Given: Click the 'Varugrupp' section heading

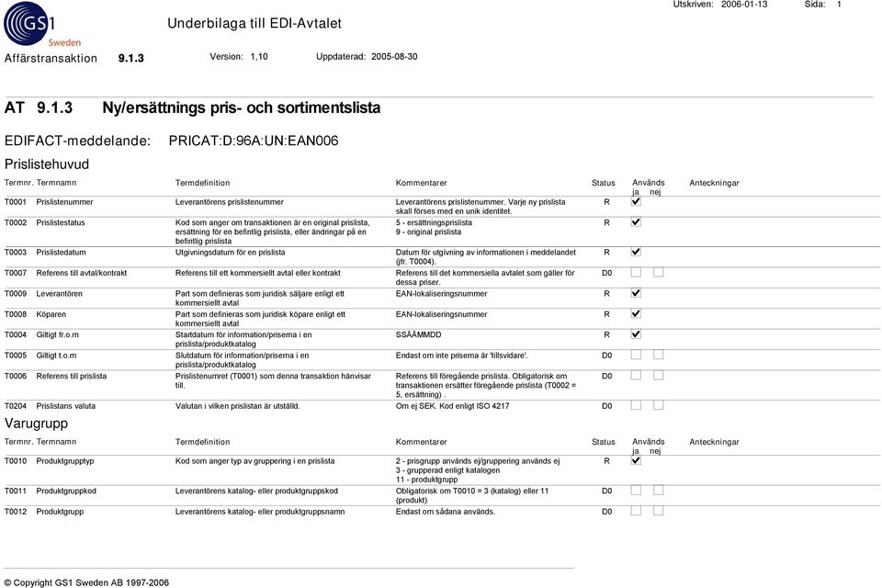Looking at the screenshot, I should pyautogui.click(x=36, y=424).
